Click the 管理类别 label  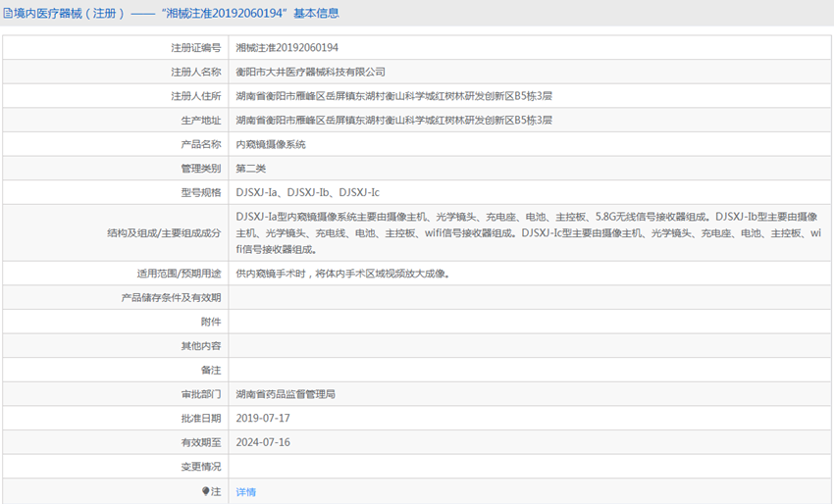coord(201,169)
